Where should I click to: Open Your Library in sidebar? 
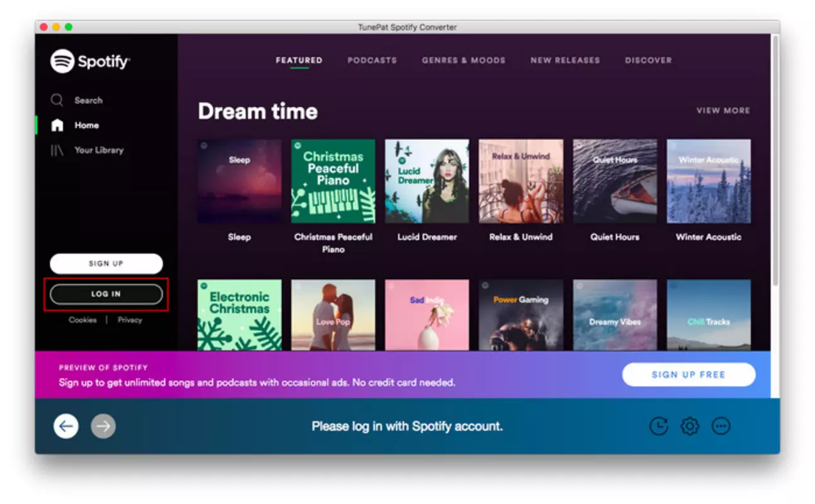tap(87, 150)
